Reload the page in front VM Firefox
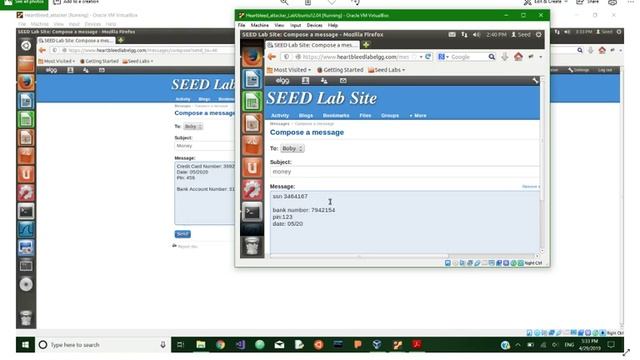640x360 pixels. 428,57
